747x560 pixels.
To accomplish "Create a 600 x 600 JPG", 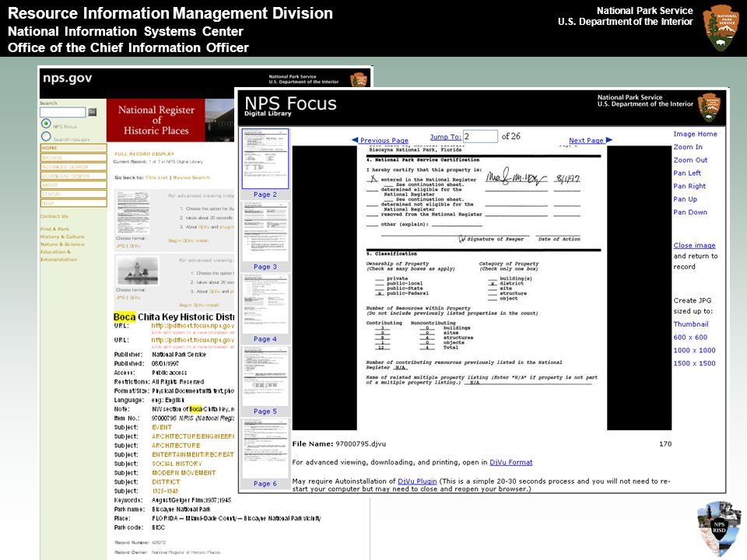I will 690,337.
